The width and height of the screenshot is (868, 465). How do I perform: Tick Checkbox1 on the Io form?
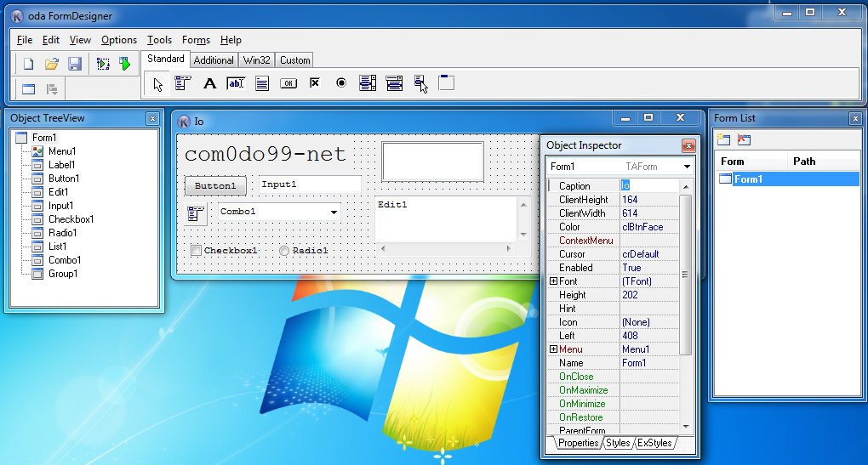point(196,251)
